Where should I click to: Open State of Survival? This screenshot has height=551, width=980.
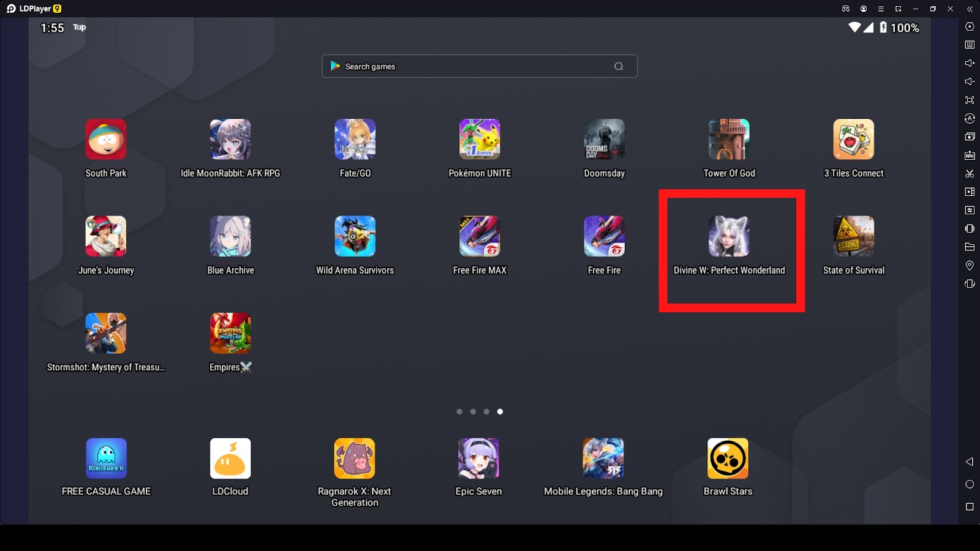coord(854,236)
